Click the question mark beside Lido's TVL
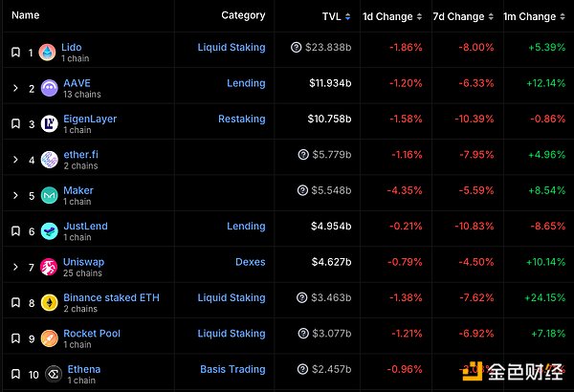Image resolution: width=574 pixels, height=392 pixels. click(300, 48)
